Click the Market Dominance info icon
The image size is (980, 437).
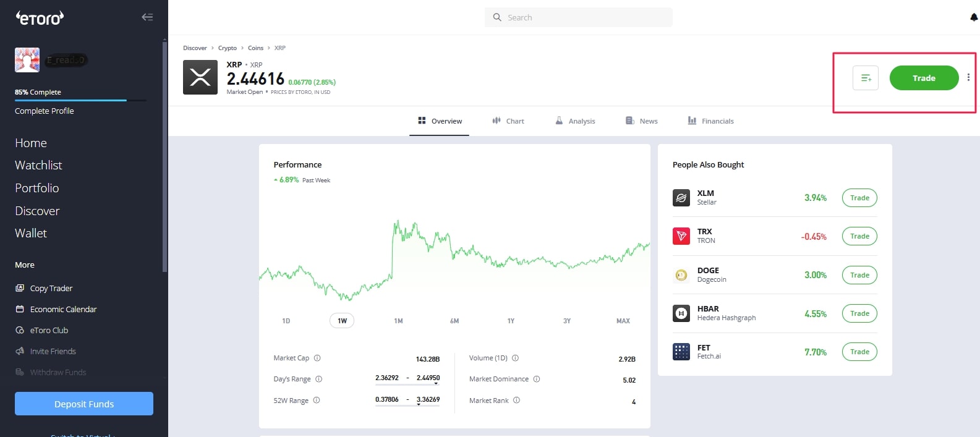pyautogui.click(x=537, y=379)
